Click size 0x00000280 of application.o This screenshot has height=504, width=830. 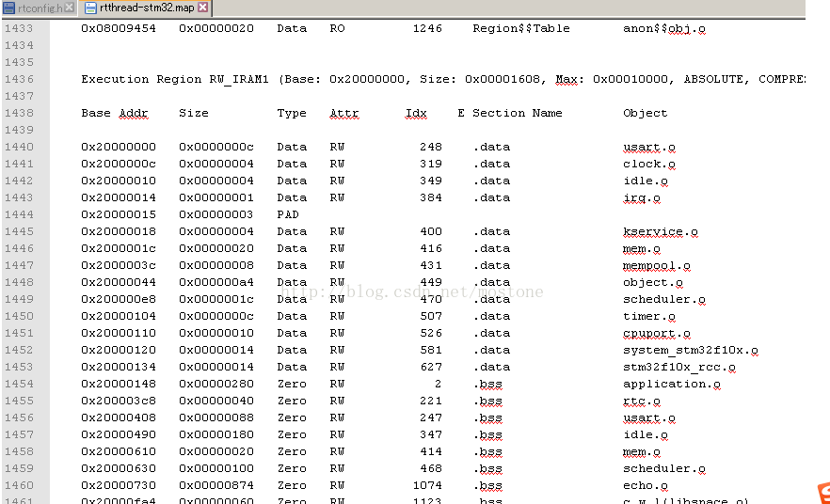[x=216, y=384]
